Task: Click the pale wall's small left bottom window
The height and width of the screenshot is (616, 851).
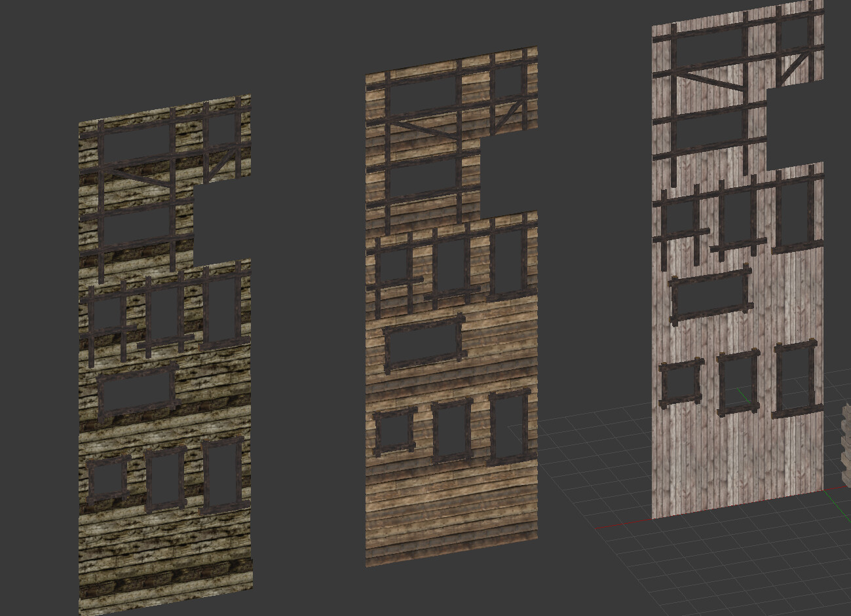Action: pyautogui.click(x=681, y=383)
